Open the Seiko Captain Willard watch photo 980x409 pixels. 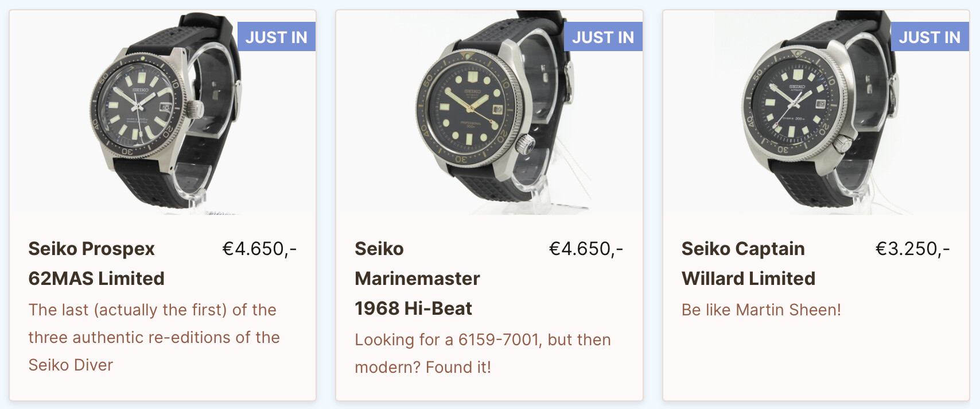[x=816, y=113]
